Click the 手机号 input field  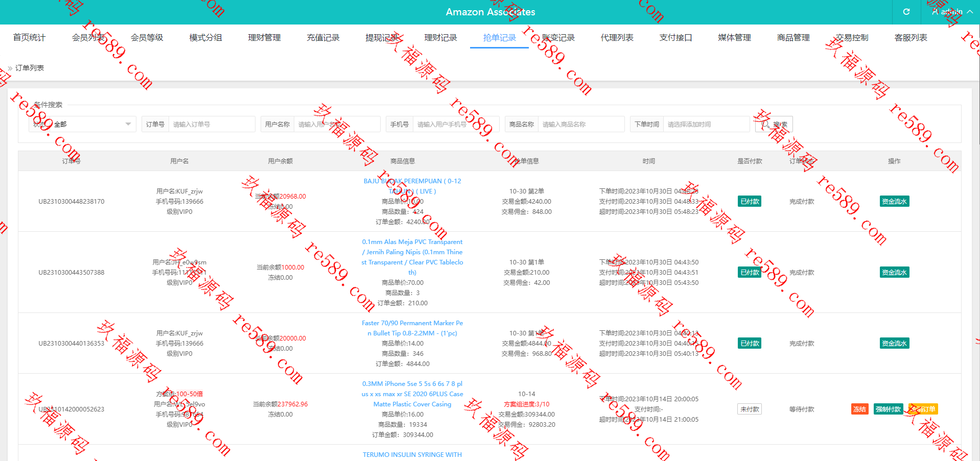456,124
